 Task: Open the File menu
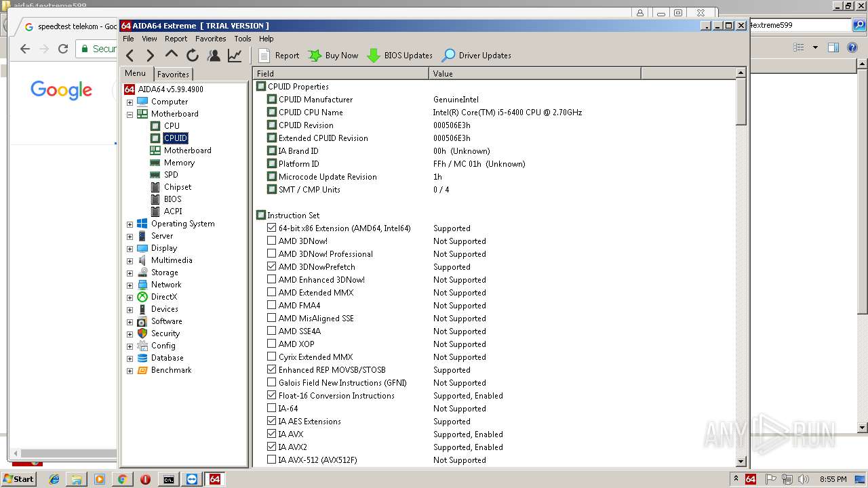pos(128,39)
